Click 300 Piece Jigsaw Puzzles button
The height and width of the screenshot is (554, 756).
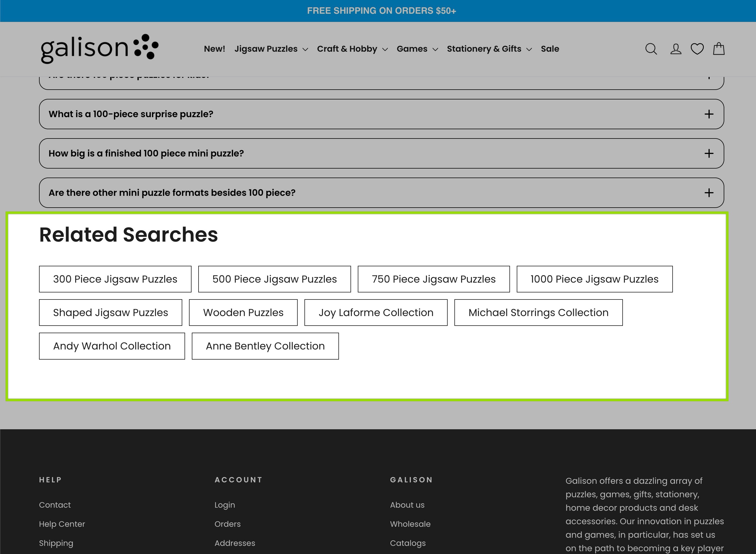click(115, 279)
